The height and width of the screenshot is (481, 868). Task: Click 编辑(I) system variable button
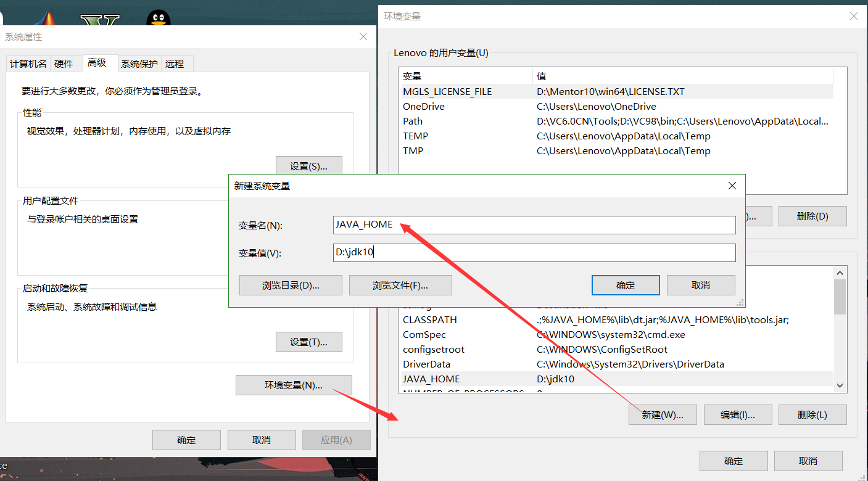coord(738,414)
